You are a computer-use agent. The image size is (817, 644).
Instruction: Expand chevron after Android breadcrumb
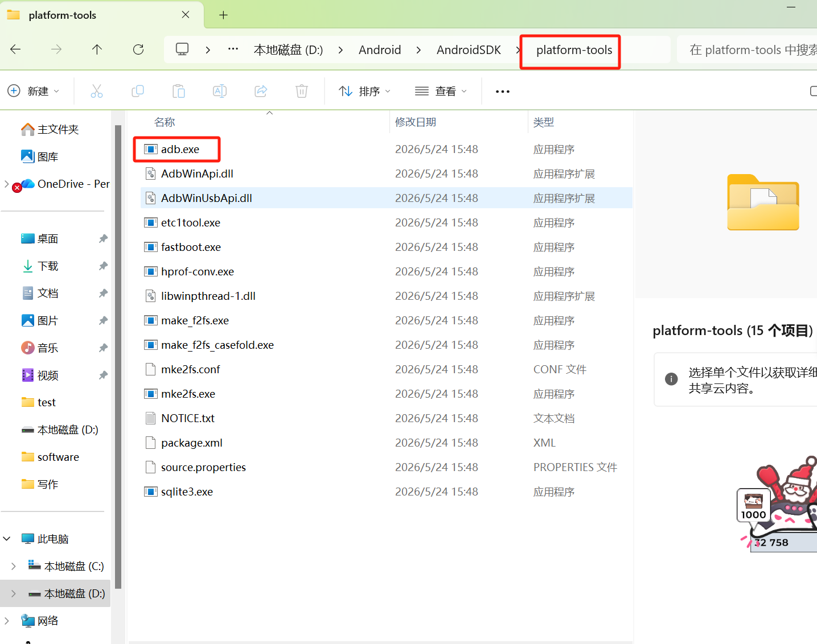[x=418, y=50]
